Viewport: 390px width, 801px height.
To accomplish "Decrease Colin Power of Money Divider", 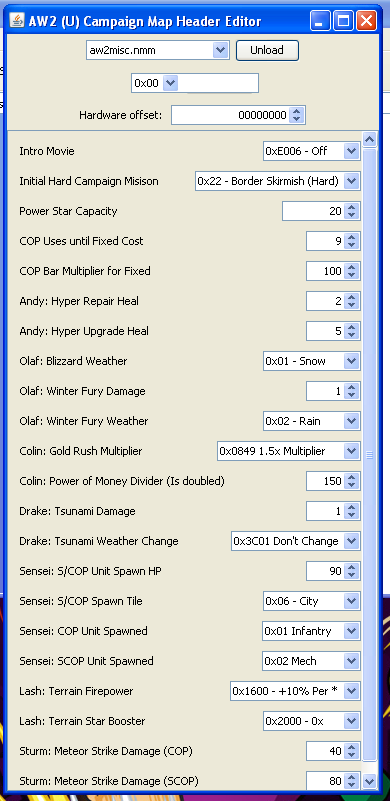I will (351, 486).
